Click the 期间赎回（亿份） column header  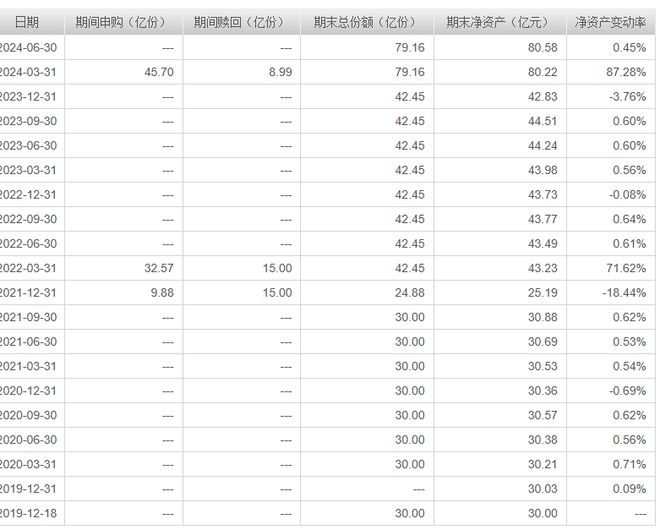click(x=241, y=22)
